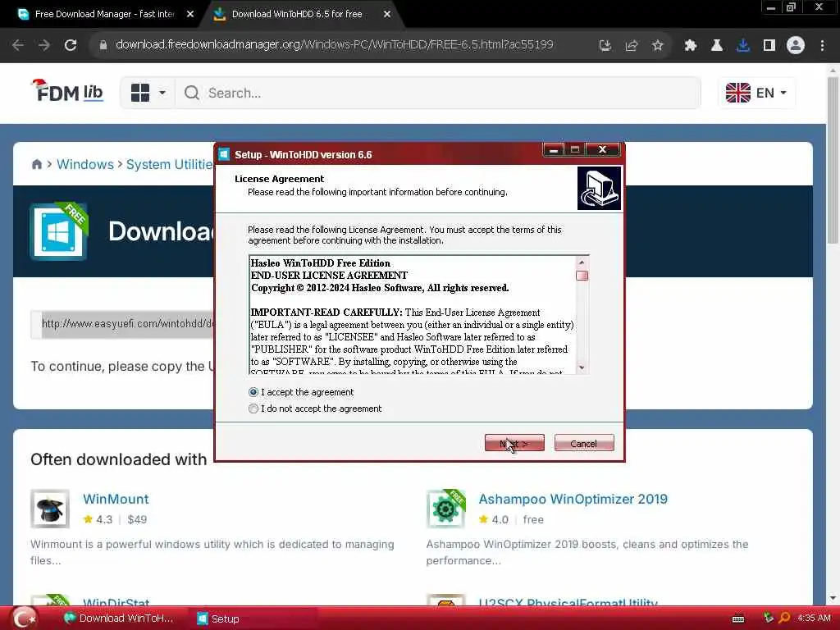Open the browser Downloads icon
The height and width of the screenshot is (630, 840).
[743, 46]
